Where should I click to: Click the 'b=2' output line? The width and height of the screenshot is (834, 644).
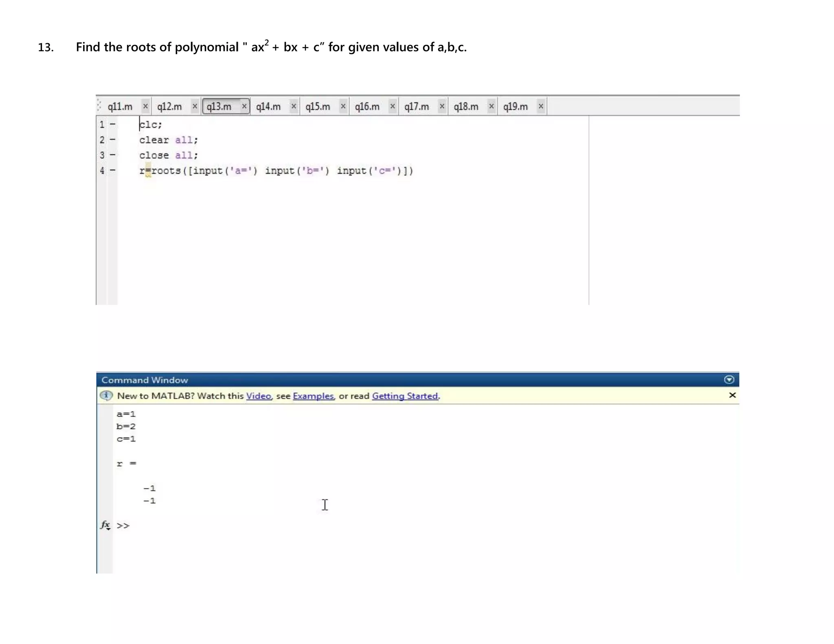tap(126, 427)
